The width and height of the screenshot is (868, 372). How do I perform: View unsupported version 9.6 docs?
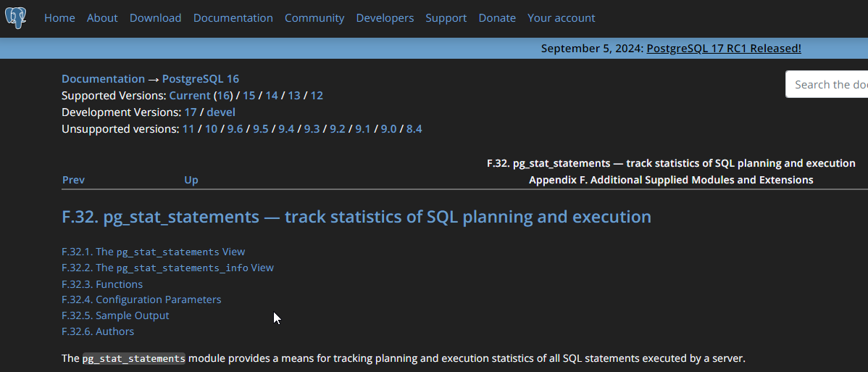[235, 129]
